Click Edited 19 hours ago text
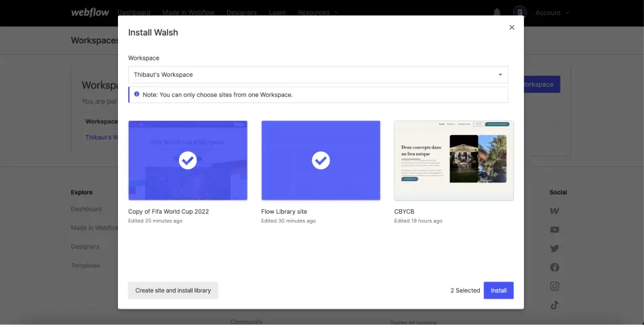The image size is (644, 325). pyautogui.click(x=418, y=221)
